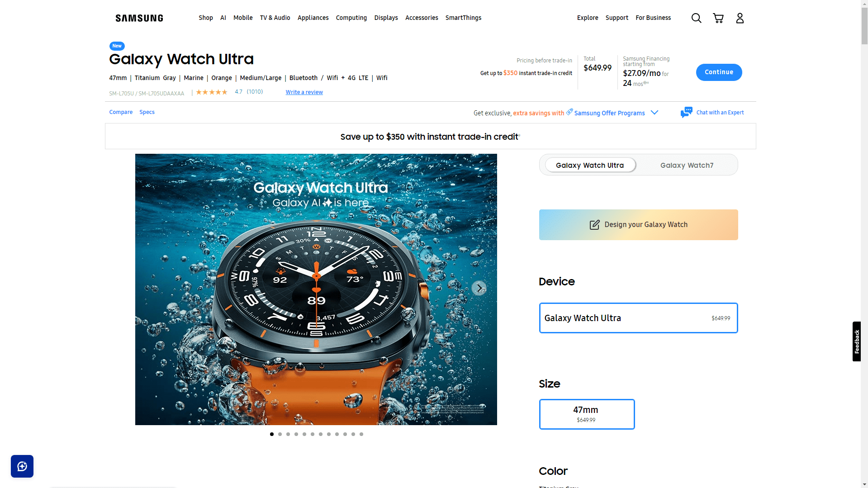Screen dimensions: 868x488
Task: Click Write a review link
Action: (304, 92)
